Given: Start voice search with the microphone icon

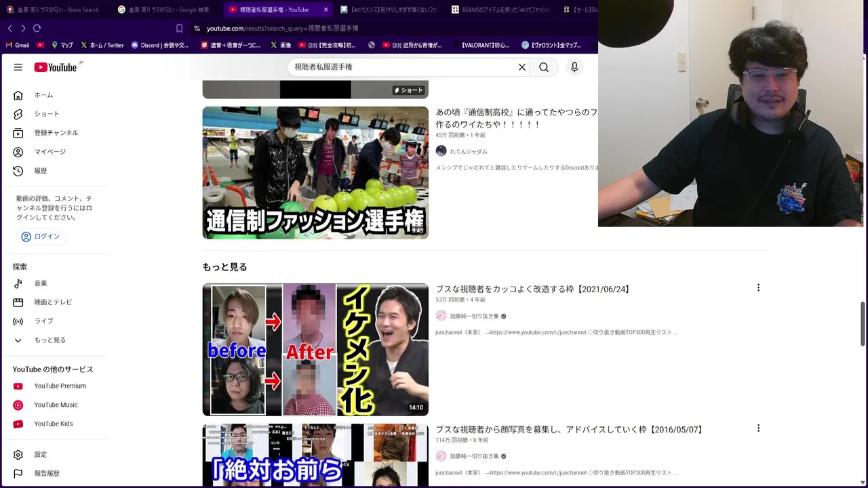Looking at the screenshot, I should [x=574, y=67].
